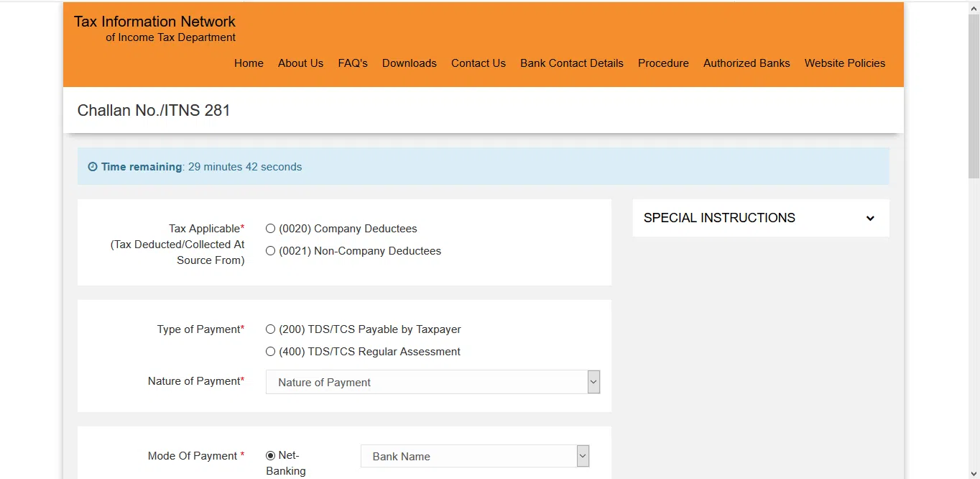Visit the FAQ's page
This screenshot has width=980, height=479.
[x=352, y=63]
